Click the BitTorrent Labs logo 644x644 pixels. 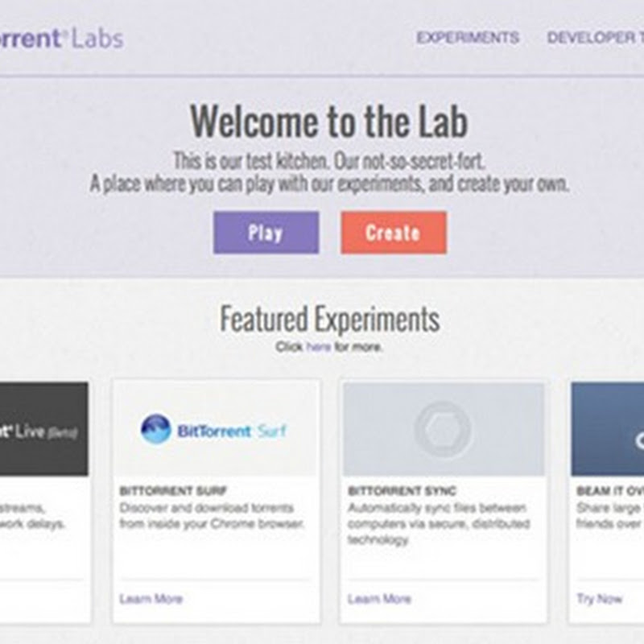point(62,39)
